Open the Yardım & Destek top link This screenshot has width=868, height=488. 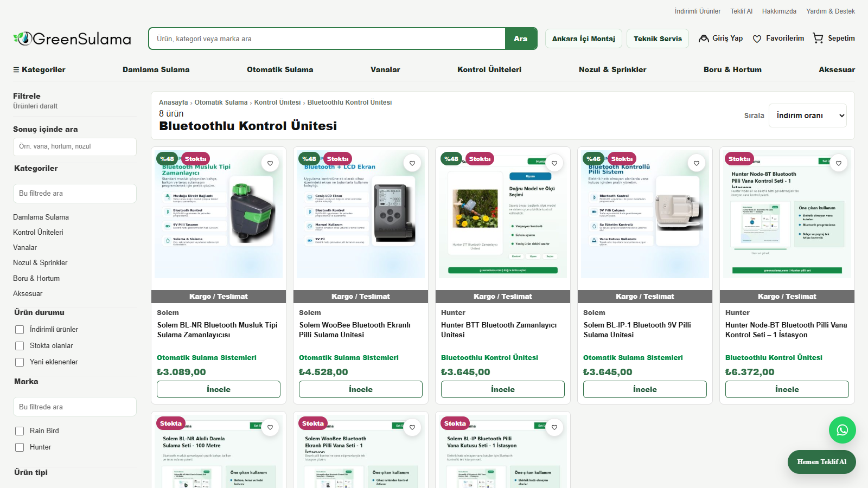(831, 11)
